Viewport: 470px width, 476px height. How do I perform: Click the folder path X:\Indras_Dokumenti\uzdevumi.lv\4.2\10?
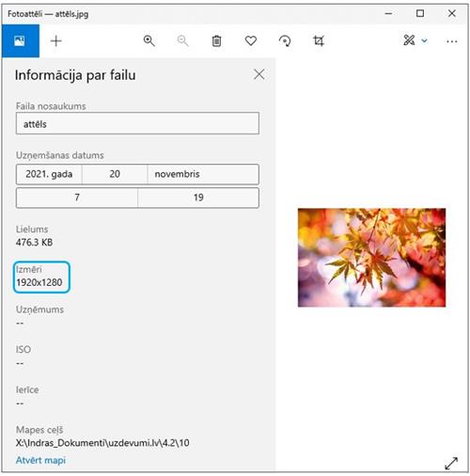click(102, 443)
